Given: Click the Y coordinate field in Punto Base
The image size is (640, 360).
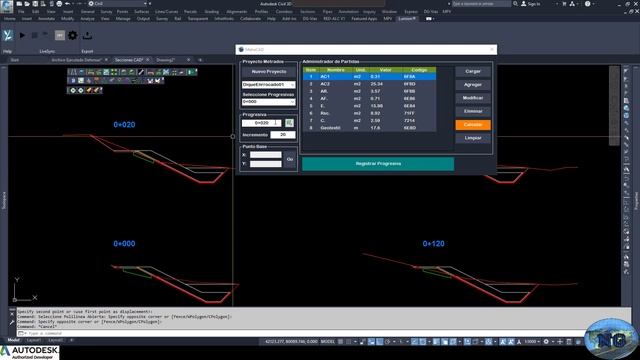Looking at the screenshot, I should pos(266,164).
